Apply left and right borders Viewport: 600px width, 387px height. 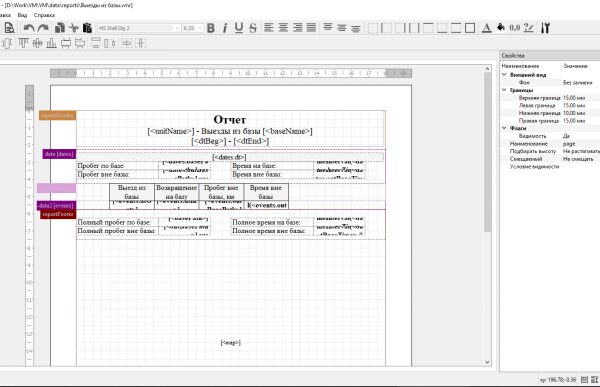414,28
